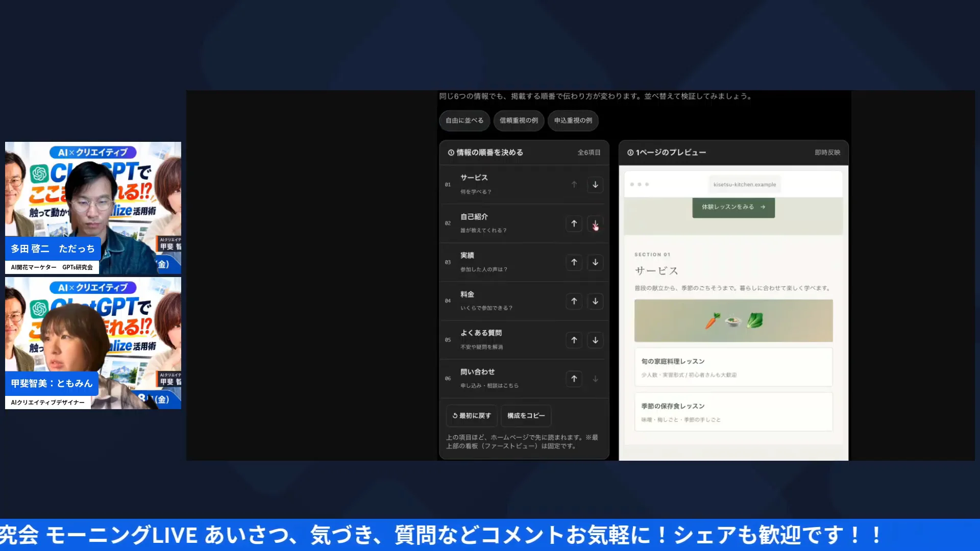Select the 自由に並べる preset tab

(464, 121)
